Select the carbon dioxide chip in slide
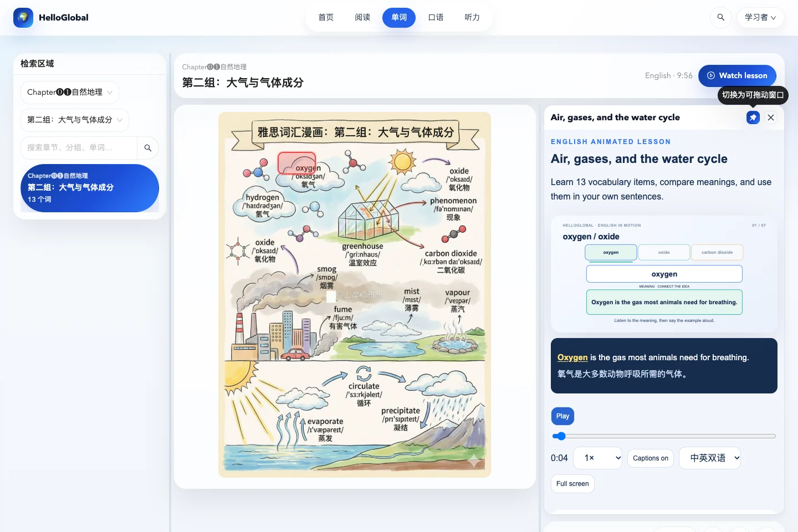 tap(717, 252)
